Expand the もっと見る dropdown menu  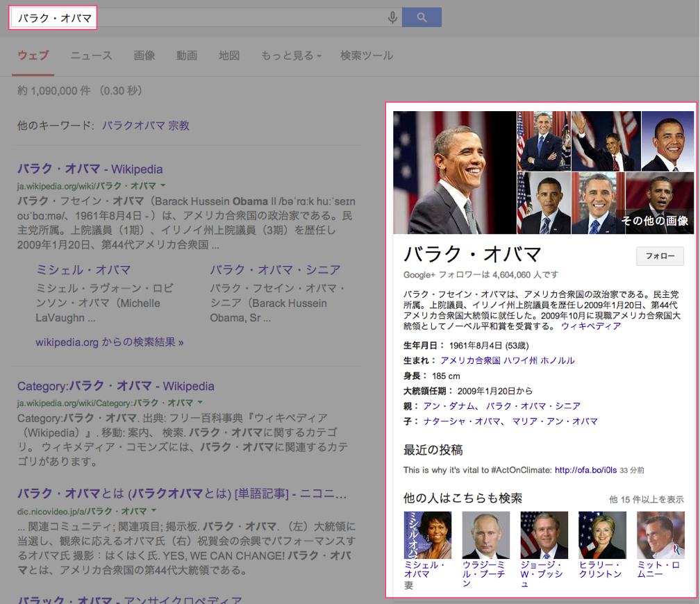(x=291, y=56)
